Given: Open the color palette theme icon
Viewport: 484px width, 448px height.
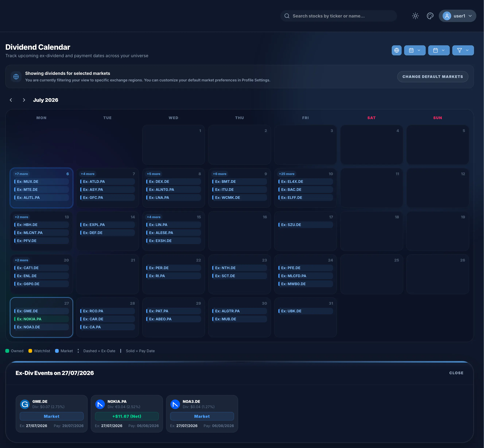Looking at the screenshot, I should point(430,16).
